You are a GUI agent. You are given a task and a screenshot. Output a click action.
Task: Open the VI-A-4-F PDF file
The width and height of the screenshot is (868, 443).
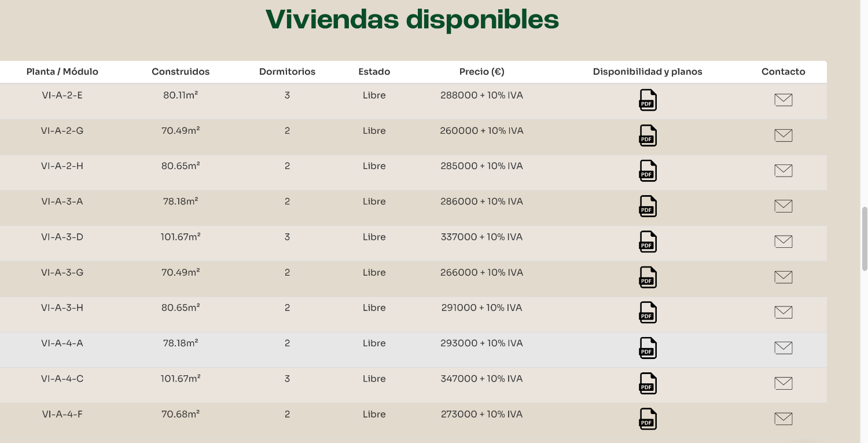point(648,419)
